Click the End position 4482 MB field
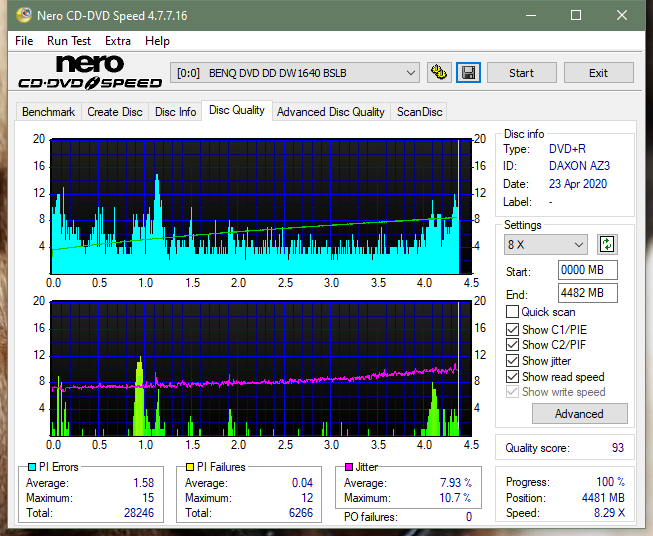653x536 pixels. tap(587, 293)
